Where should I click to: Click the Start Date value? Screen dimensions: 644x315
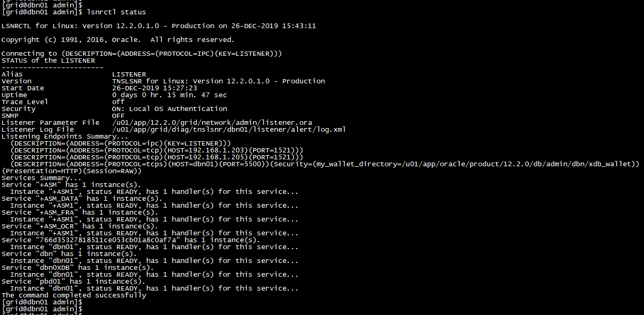pyautogui.click(x=154, y=88)
